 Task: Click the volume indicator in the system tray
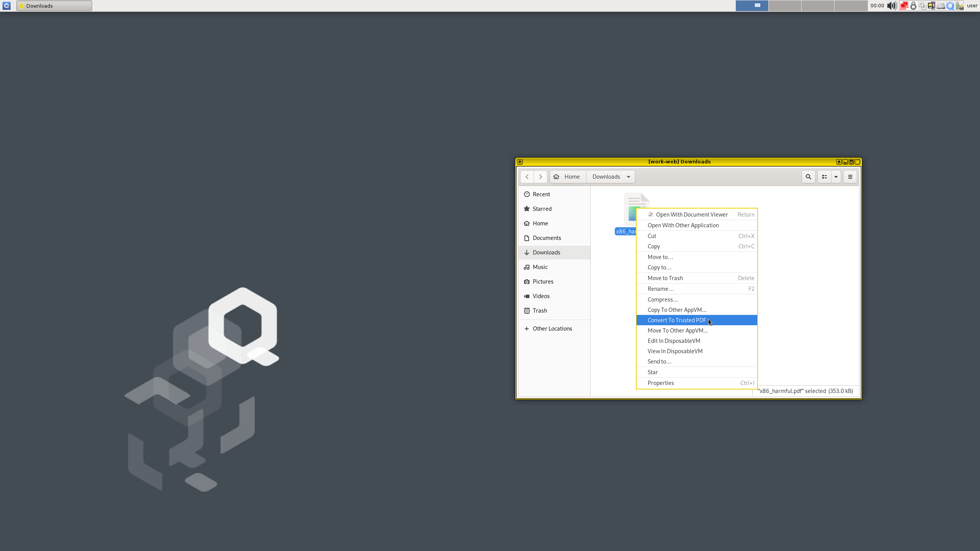(x=891, y=6)
